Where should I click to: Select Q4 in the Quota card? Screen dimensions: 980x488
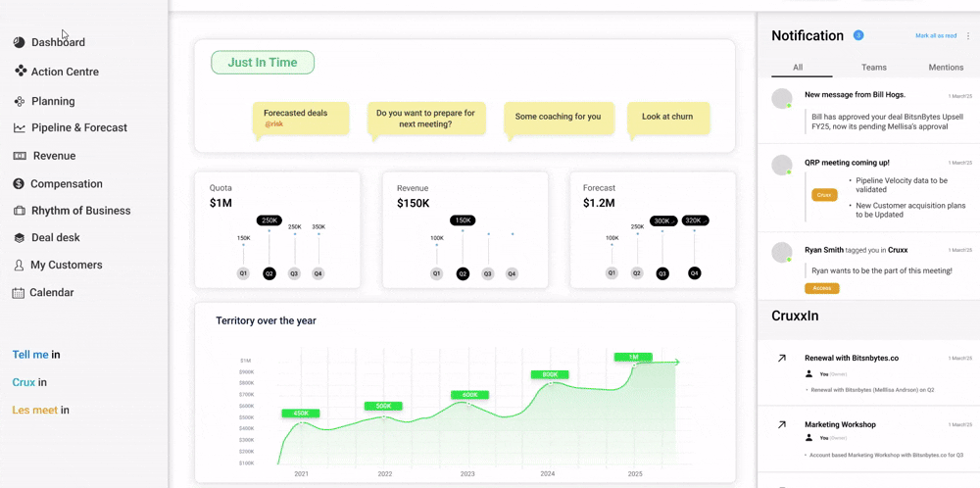tap(318, 273)
